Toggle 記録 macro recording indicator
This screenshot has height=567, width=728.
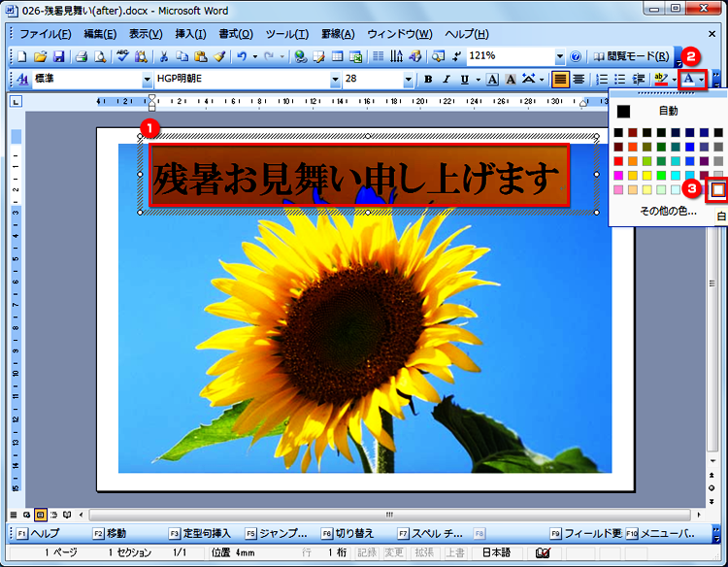point(367,552)
